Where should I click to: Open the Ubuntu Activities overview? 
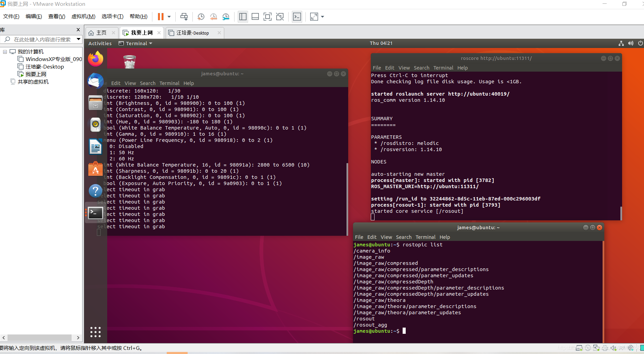(100, 44)
